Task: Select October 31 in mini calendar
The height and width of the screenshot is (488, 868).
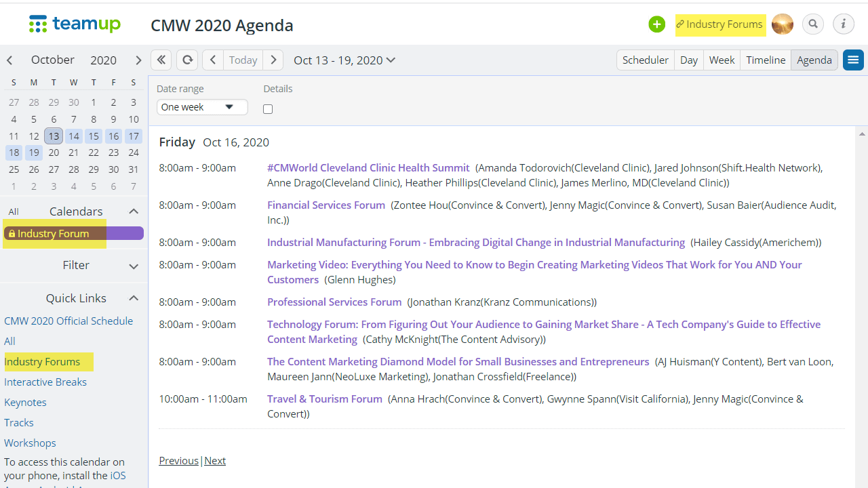Action: (x=134, y=169)
